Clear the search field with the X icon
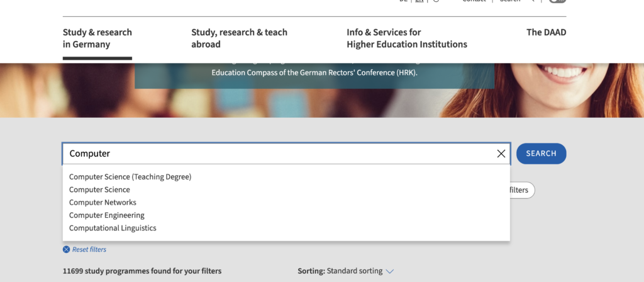Viewport: 644px width, 282px height. 501,154
